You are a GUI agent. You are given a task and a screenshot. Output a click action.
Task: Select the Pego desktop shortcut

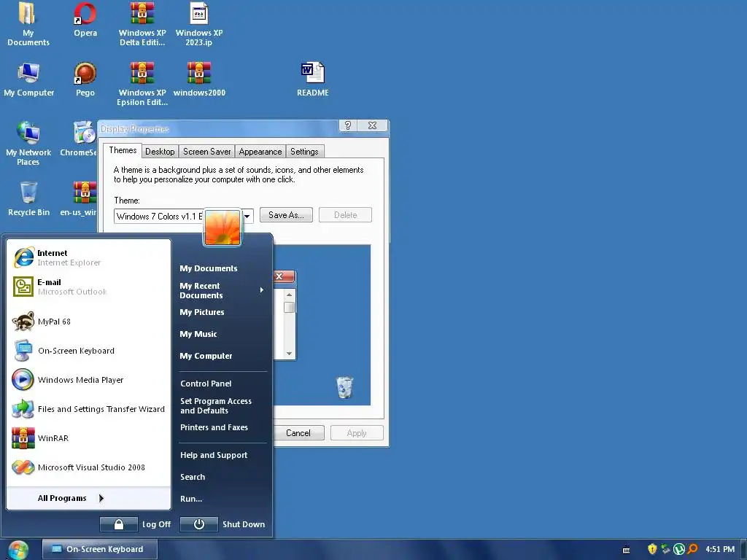pos(85,79)
